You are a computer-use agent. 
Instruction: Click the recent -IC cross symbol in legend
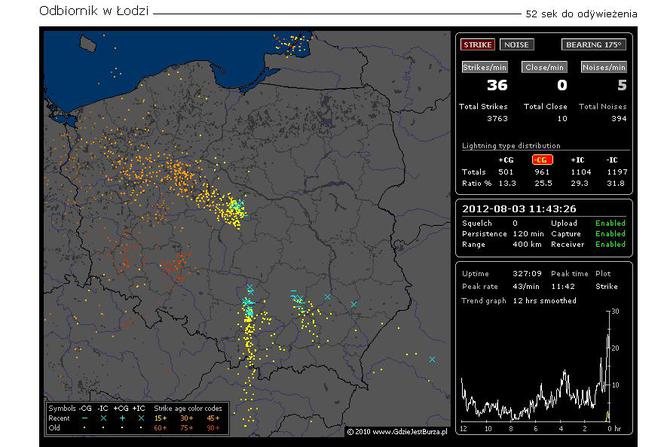[x=103, y=418]
